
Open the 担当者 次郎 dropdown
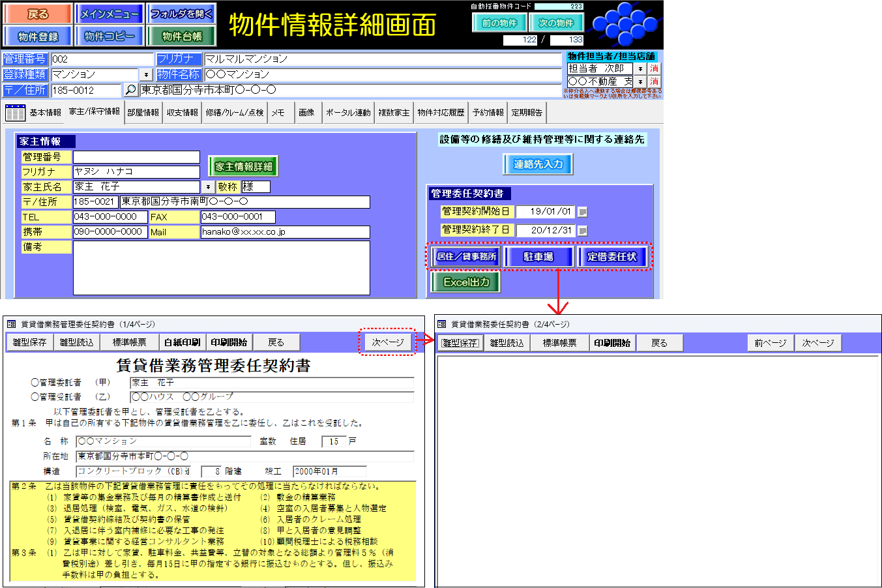(x=640, y=68)
